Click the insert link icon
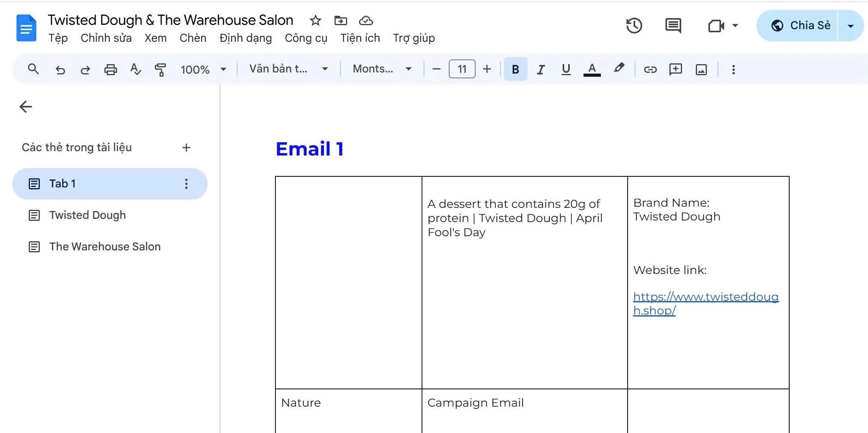This screenshot has width=868, height=433. [650, 70]
